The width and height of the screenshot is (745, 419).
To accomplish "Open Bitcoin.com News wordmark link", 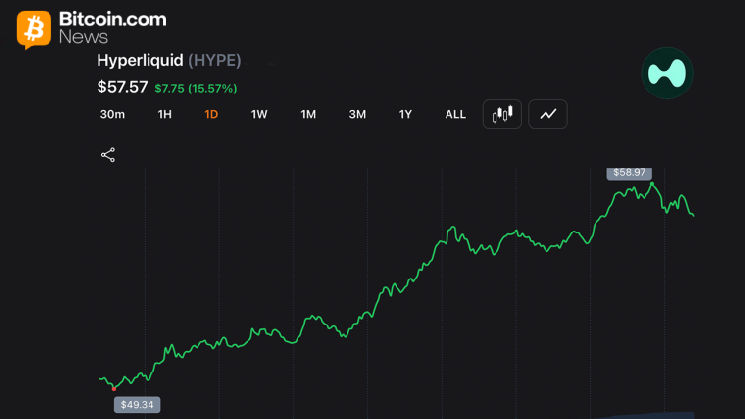I will [x=113, y=28].
